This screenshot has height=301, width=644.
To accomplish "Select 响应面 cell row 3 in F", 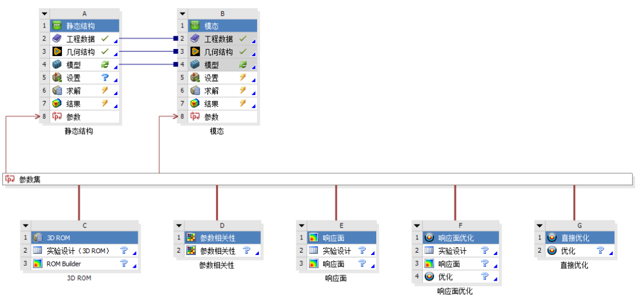I will point(461,263).
